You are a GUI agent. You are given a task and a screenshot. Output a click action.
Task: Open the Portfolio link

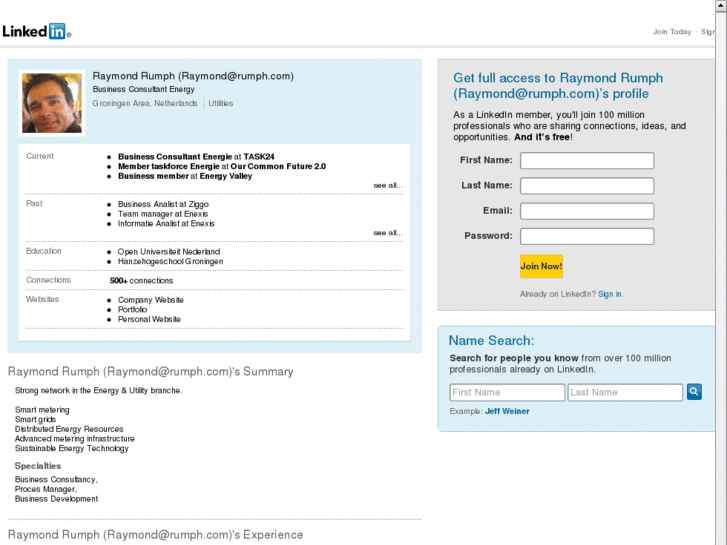(132, 309)
